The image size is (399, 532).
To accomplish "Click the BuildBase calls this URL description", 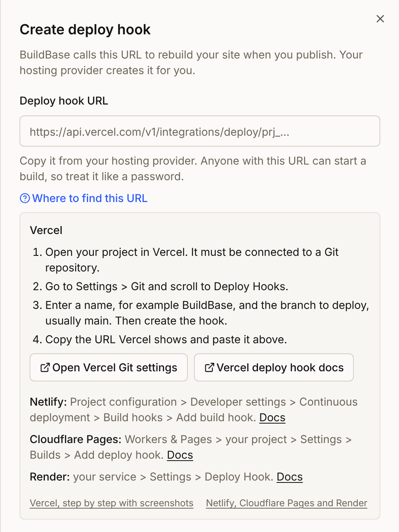I will (191, 62).
